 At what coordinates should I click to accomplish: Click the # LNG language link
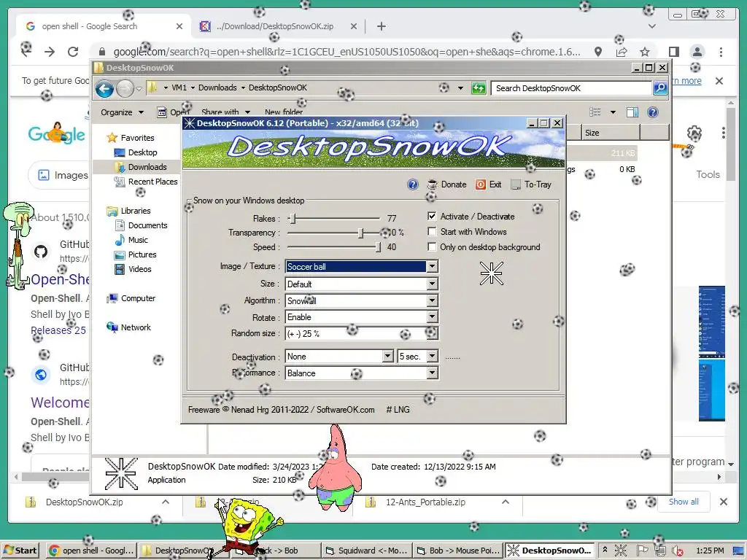pyautogui.click(x=398, y=410)
